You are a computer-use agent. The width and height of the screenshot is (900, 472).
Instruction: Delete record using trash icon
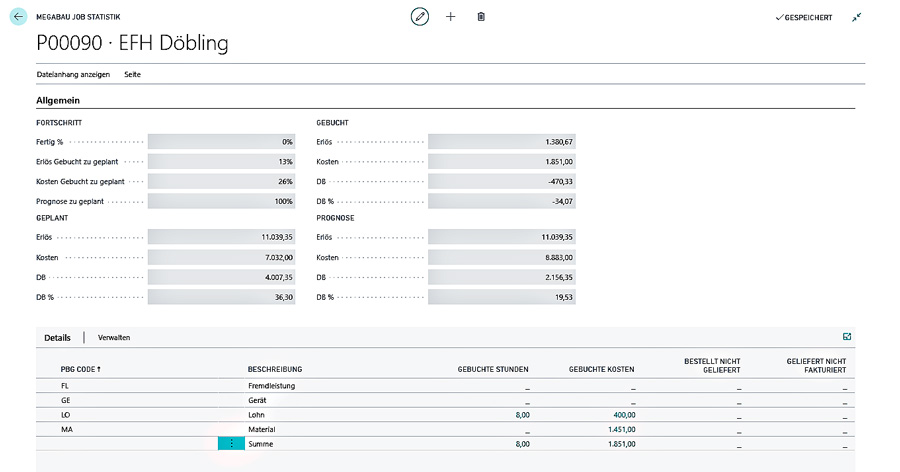coord(481,17)
